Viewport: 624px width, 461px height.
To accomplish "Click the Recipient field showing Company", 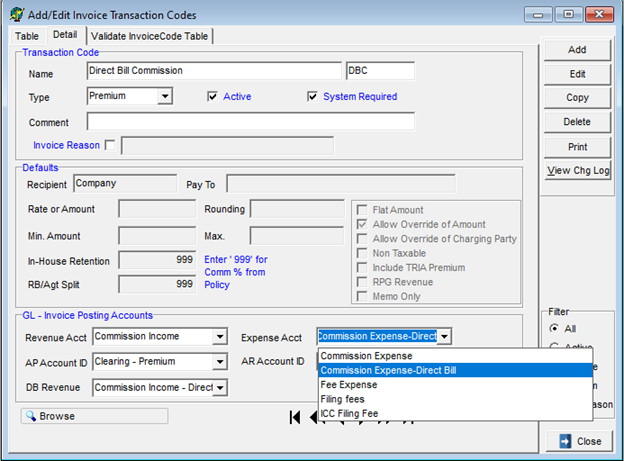I will tap(125, 184).
